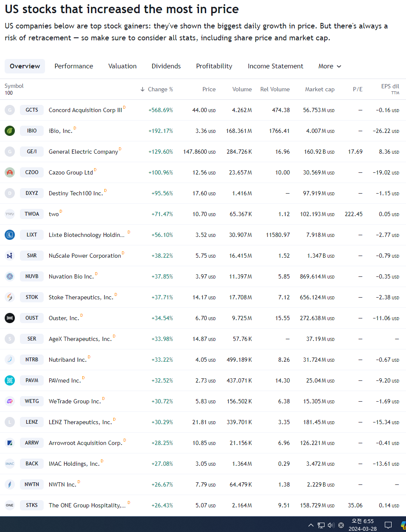This screenshot has height=532, width=406.
Task: Click the Cazoo Group red logo
Action: (10, 172)
